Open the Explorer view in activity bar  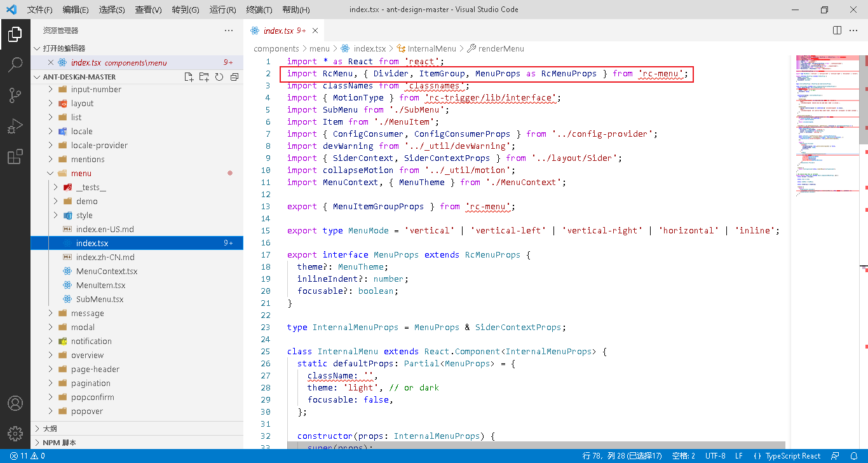[x=15, y=34]
